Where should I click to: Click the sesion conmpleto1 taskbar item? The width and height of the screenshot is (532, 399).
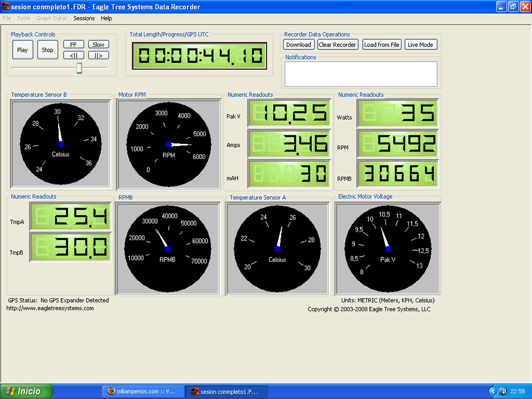pyautogui.click(x=226, y=392)
